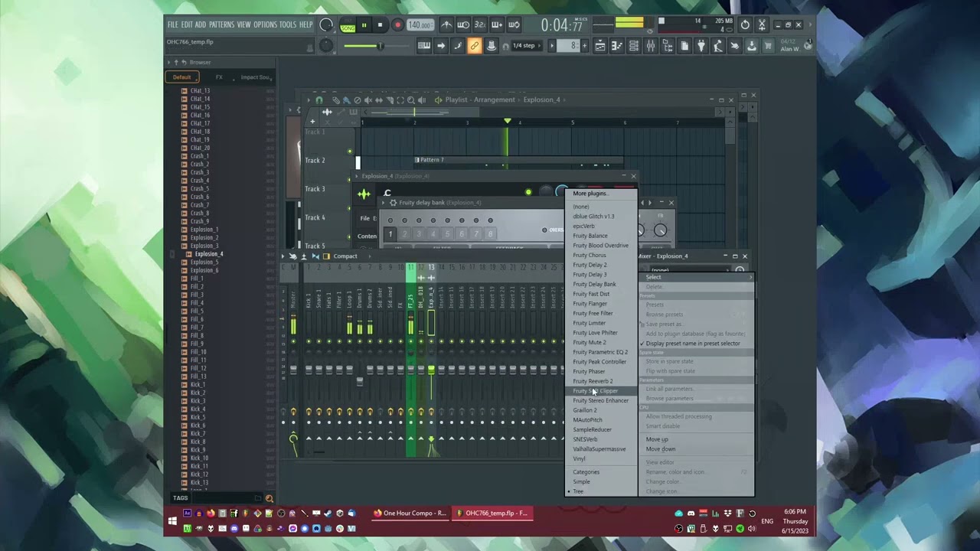Choose More plugins in effect list

(x=590, y=194)
